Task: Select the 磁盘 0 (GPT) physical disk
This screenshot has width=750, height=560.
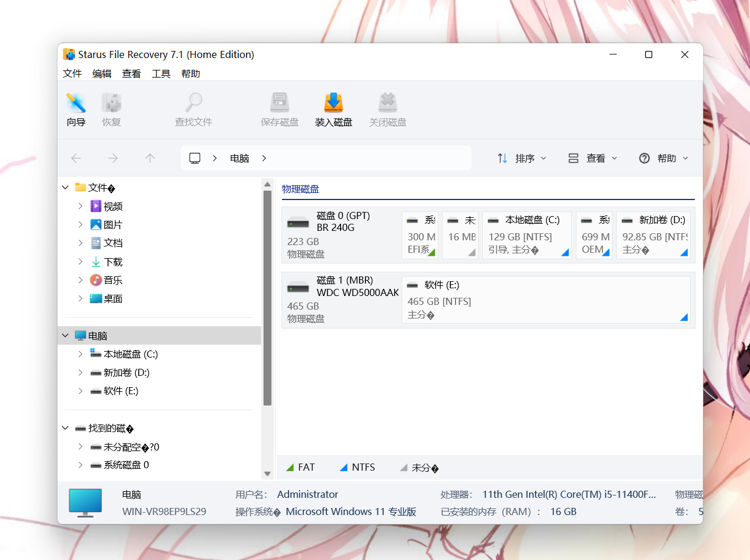Action: point(341,235)
